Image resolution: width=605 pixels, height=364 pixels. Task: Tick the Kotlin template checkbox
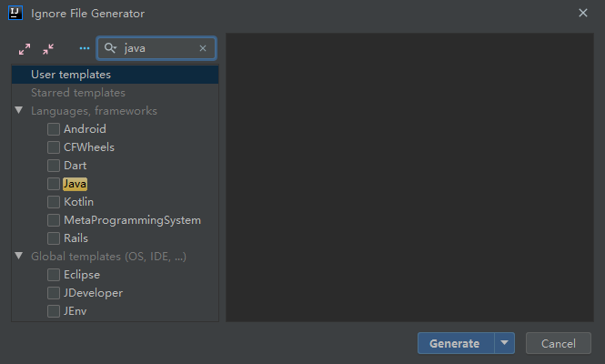click(x=54, y=202)
